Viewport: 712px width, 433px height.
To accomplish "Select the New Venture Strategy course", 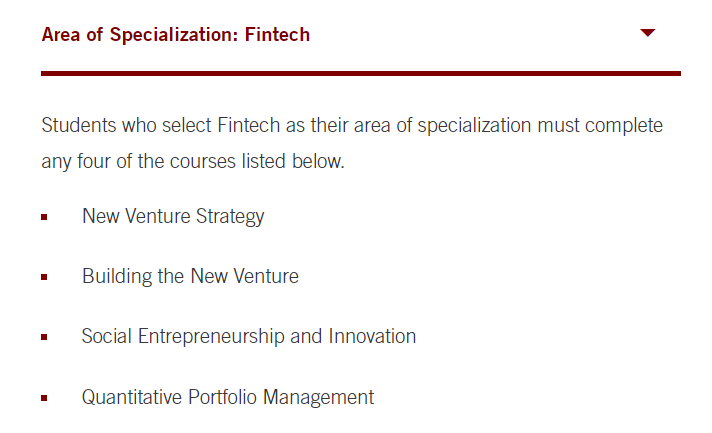I will coord(173,216).
